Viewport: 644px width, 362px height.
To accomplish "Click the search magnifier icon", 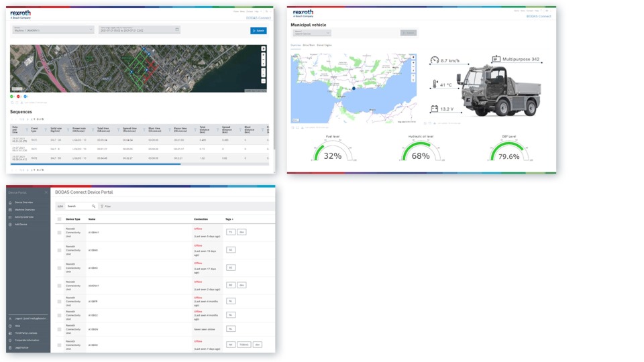I will [x=93, y=206].
